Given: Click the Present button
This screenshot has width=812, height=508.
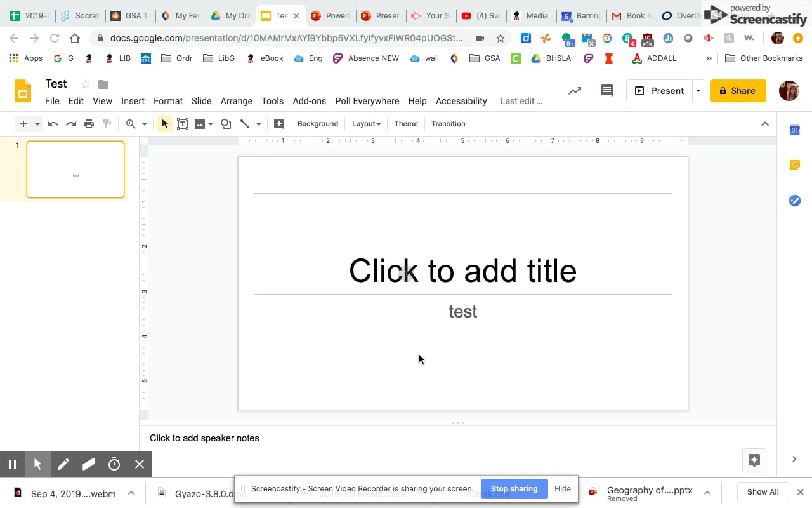Looking at the screenshot, I should click(x=660, y=91).
